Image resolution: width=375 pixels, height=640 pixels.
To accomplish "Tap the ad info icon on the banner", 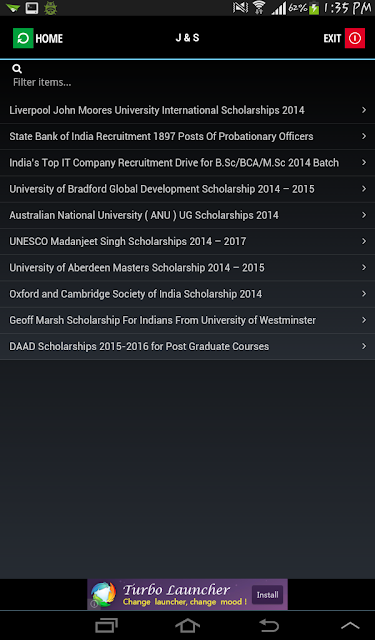I will click(94, 604).
